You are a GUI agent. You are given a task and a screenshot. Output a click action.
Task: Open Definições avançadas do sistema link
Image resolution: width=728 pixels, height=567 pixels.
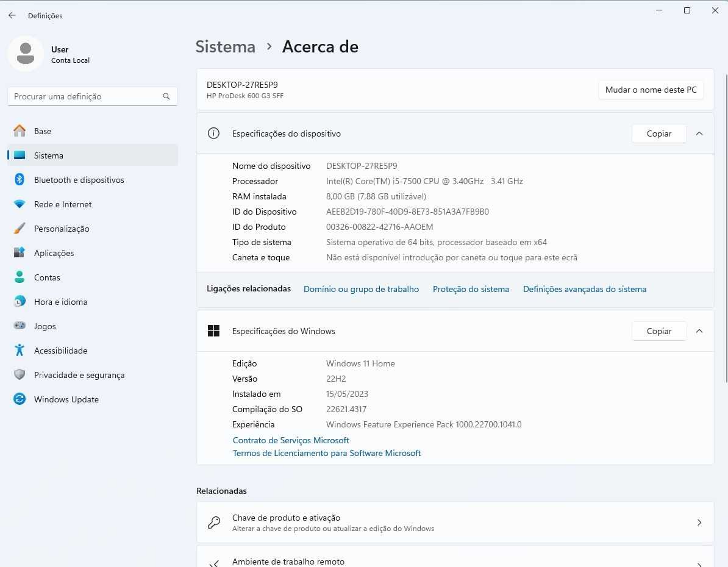(585, 289)
